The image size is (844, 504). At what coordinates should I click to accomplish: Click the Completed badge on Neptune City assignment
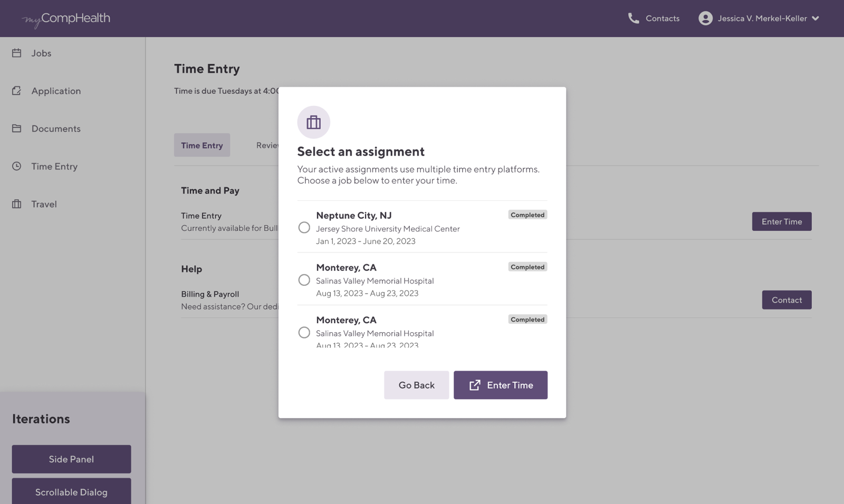[527, 215]
